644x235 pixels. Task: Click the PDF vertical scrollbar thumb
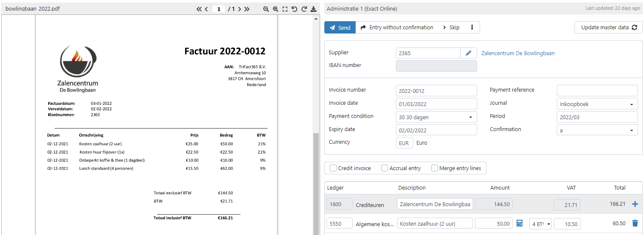point(316,184)
